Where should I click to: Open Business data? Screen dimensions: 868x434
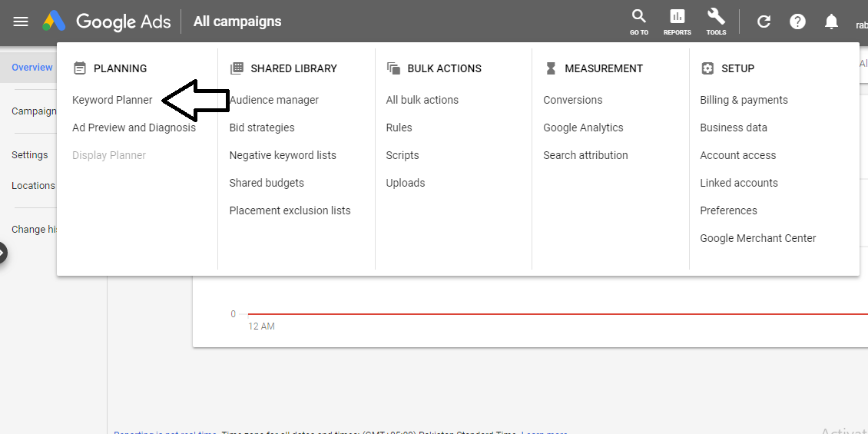click(734, 128)
